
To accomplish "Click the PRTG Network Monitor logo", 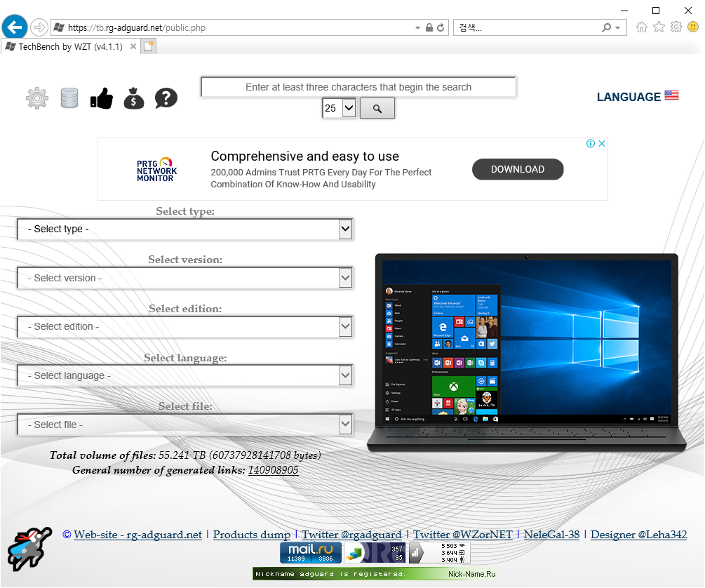I will click(156, 170).
